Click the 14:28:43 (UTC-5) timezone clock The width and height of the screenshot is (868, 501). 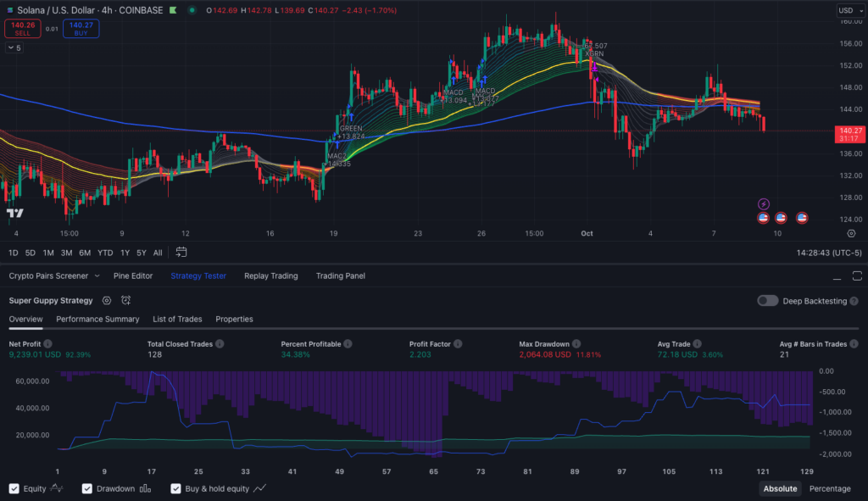tap(829, 253)
